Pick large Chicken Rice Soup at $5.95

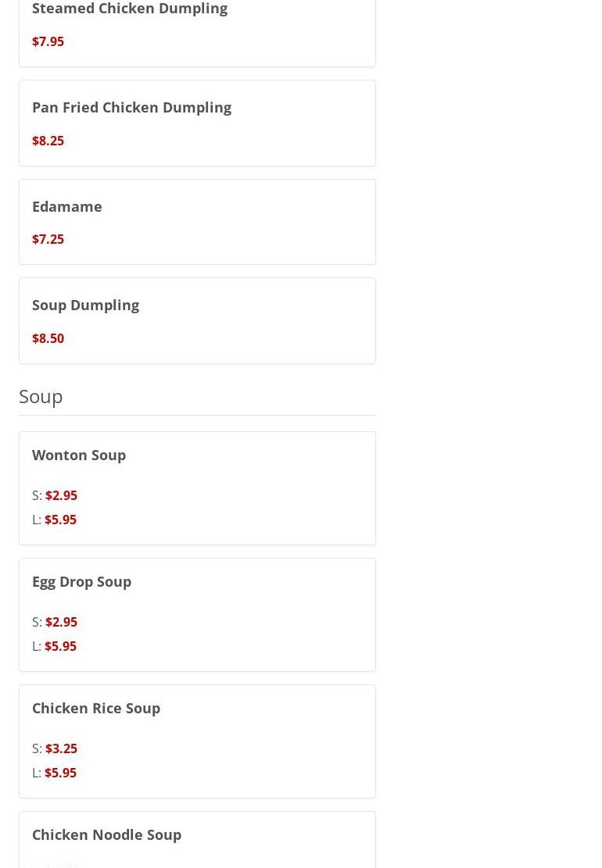[60, 773]
